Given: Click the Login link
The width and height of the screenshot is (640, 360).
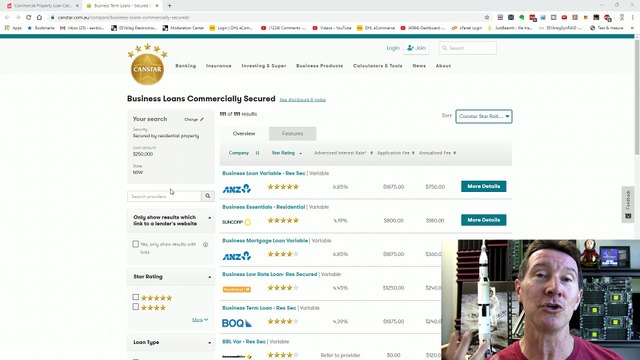Looking at the screenshot, I should point(393,48).
